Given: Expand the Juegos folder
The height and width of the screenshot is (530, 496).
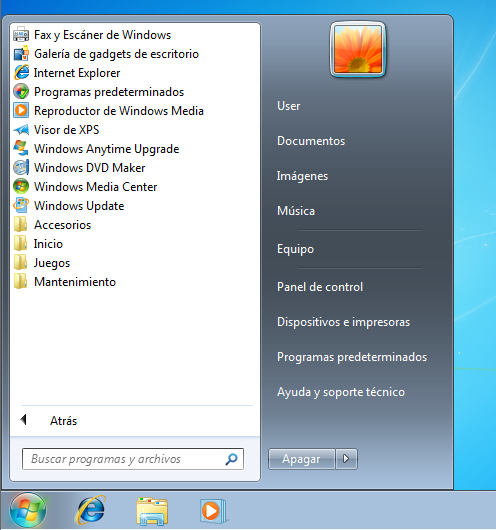Looking at the screenshot, I should 42,263.
